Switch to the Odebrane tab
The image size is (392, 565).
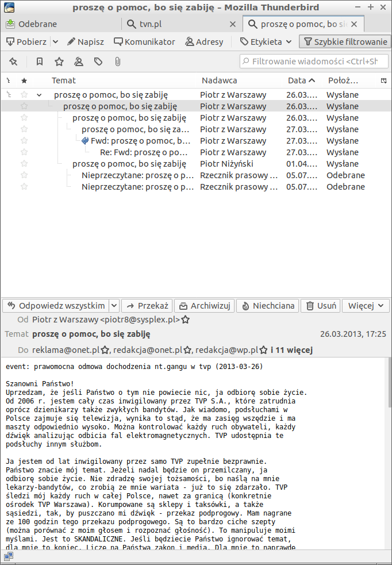coord(62,24)
